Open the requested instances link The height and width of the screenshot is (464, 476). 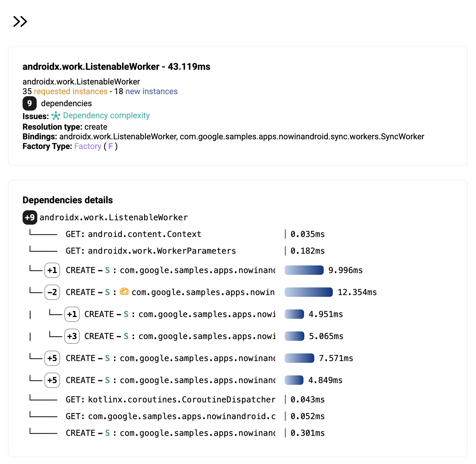[x=71, y=92]
